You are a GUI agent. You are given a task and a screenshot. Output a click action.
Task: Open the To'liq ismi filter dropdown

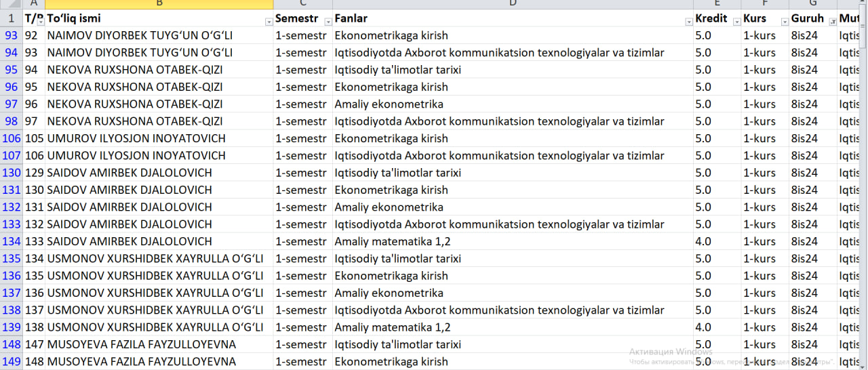click(269, 22)
